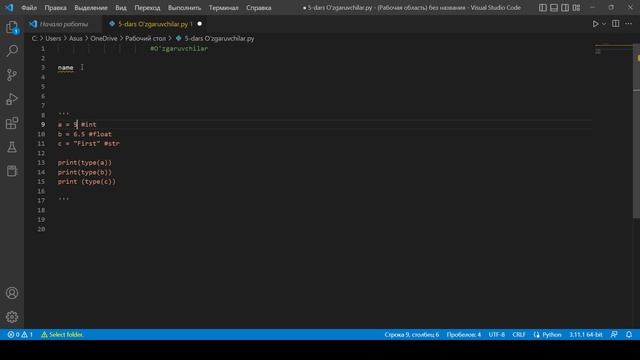
Task: Click the minimap code preview
Action: point(612,48)
